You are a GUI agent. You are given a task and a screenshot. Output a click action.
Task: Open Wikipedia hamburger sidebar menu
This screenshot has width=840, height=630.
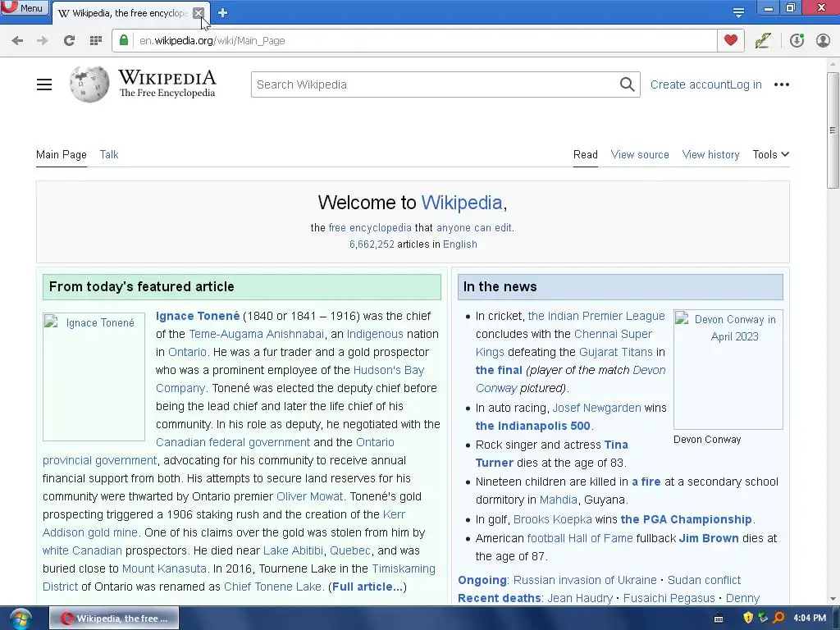(44, 84)
